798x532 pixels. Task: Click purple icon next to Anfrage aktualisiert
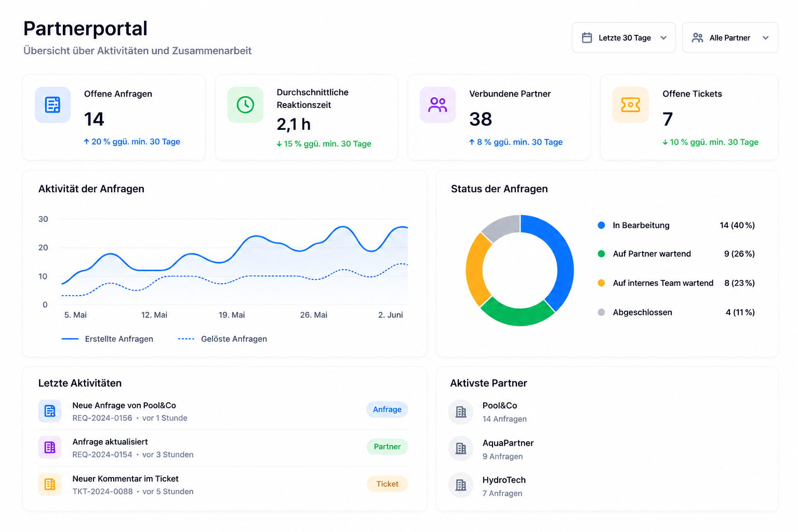click(50, 447)
